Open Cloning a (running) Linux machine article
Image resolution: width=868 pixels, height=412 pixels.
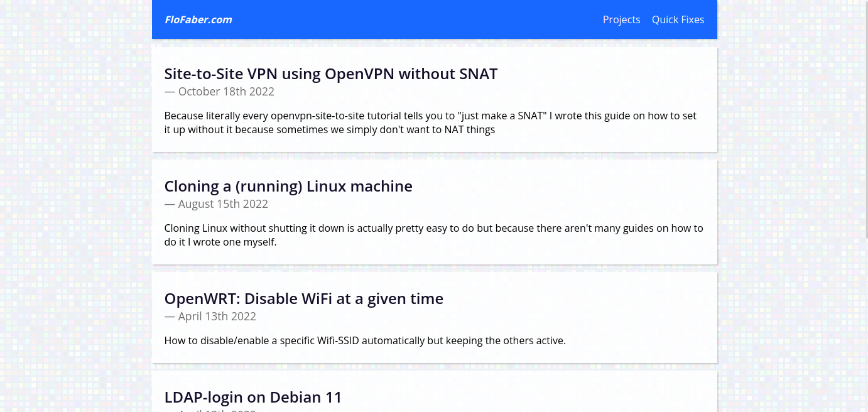(288, 187)
